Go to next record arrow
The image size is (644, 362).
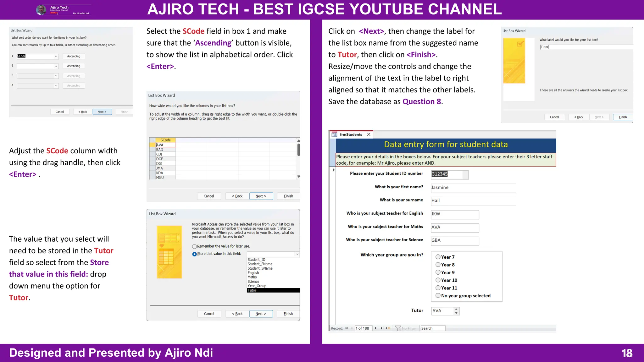(x=376, y=328)
